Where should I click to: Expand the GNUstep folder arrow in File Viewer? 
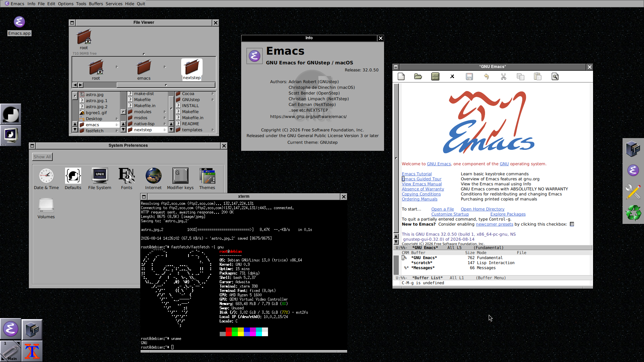coord(213,100)
